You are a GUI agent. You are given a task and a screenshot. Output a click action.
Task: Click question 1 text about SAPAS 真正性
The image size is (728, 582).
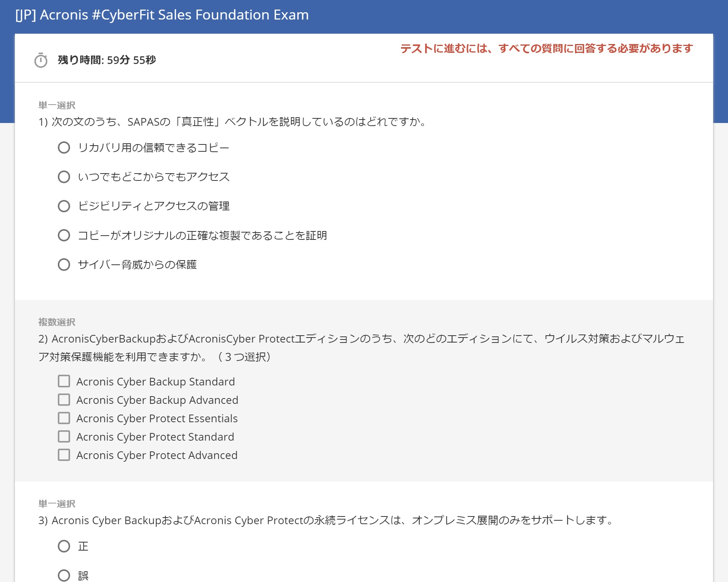point(233,122)
